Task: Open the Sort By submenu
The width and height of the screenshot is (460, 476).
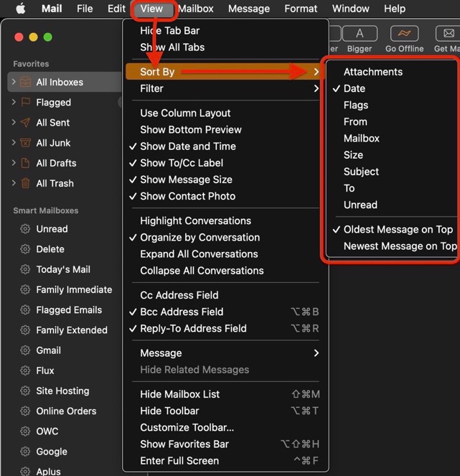Action: pyautogui.click(x=226, y=72)
